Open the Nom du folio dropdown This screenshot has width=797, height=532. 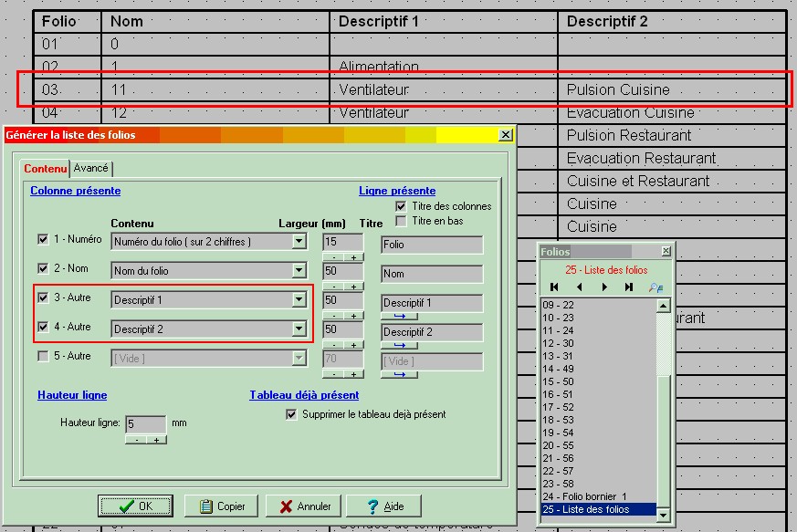coord(299,271)
